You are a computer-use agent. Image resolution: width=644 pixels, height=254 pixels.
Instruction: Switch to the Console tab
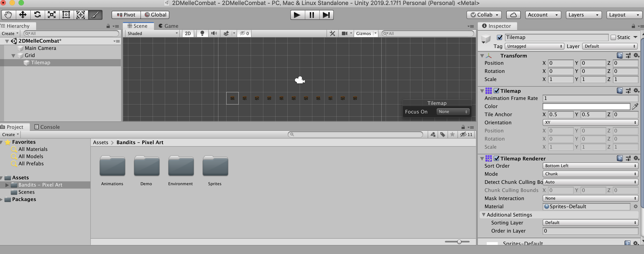[x=47, y=127]
